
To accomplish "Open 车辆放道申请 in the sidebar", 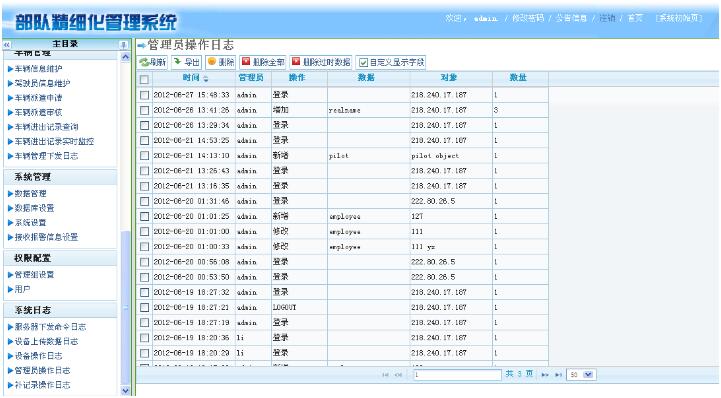I will tap(39, 97).
